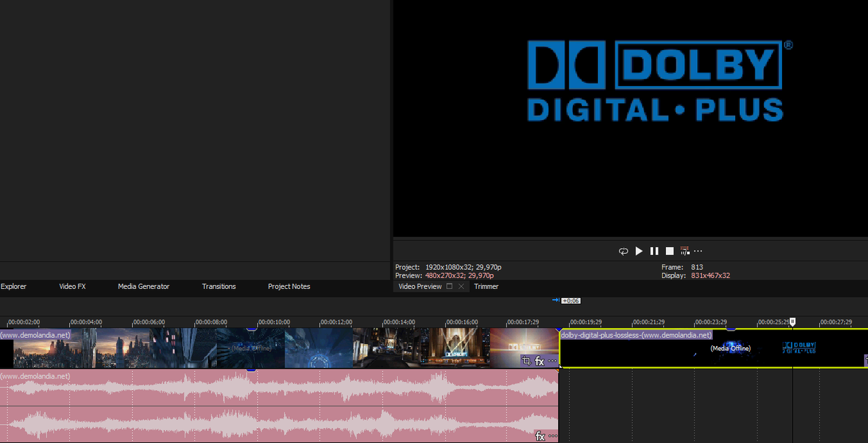This screenshot has width=868, height=443.
Task: Stop playback in the preview window
Action: (x=670, y=251)
